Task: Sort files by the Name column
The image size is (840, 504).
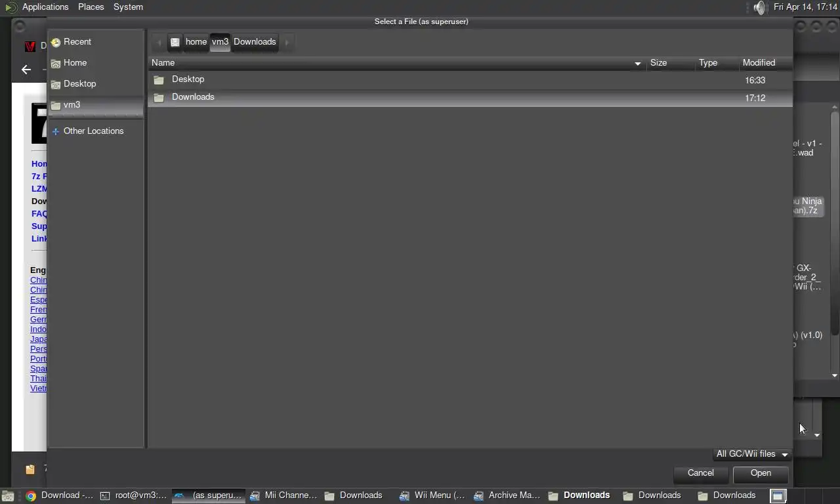Action: (397, 63)
